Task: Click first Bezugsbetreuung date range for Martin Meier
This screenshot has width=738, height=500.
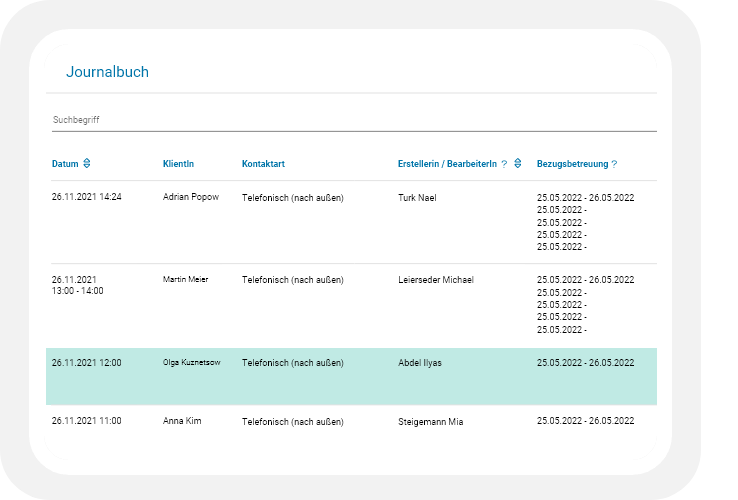Action: 586,280
